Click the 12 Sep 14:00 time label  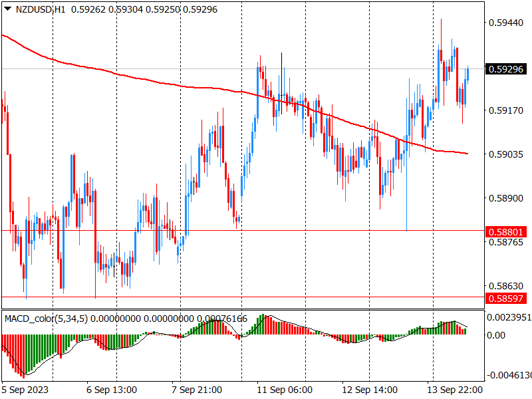[370, 390]
